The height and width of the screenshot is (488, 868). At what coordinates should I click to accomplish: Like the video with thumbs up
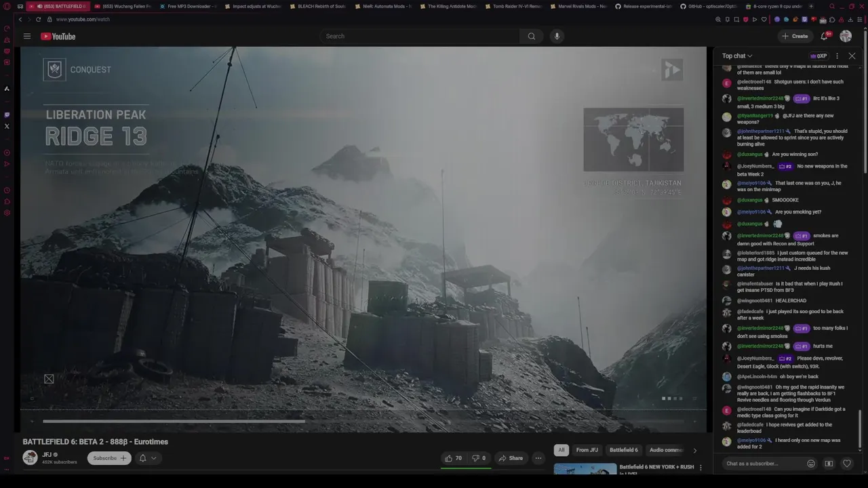pyautogui.click(x=454, y=458)
